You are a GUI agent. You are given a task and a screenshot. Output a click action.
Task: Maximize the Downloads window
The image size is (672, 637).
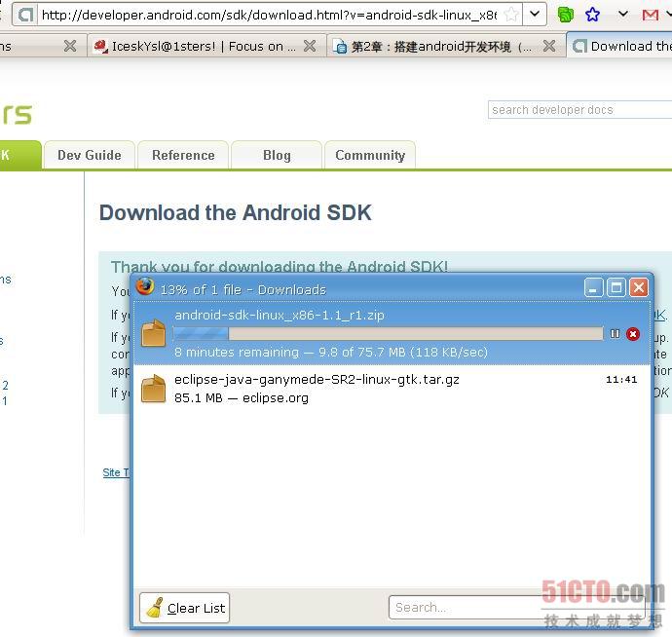tap(616, 287)
